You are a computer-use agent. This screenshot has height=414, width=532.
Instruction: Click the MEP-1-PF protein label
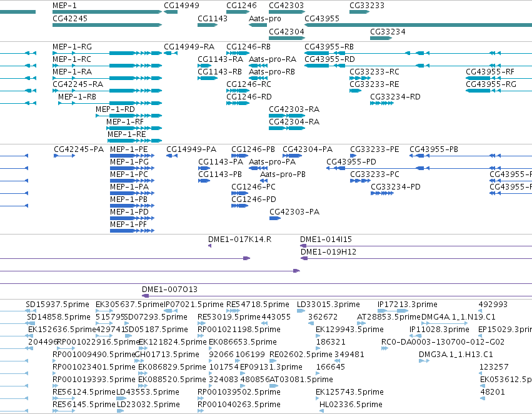[128, 225]
